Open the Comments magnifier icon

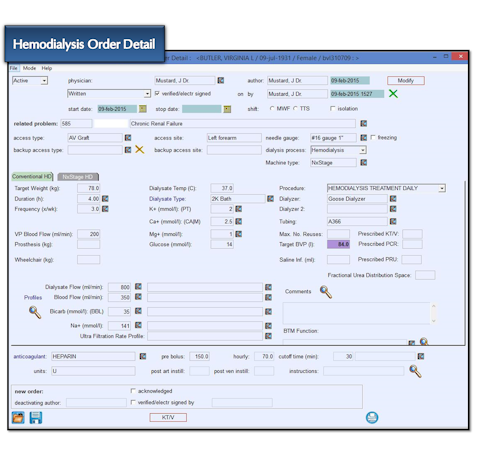pos(326,292)
